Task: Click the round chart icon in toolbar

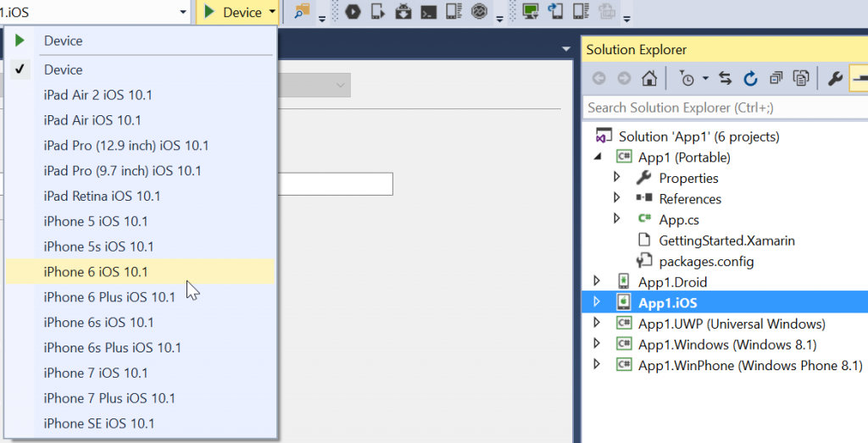Action: tap(479, 11)
